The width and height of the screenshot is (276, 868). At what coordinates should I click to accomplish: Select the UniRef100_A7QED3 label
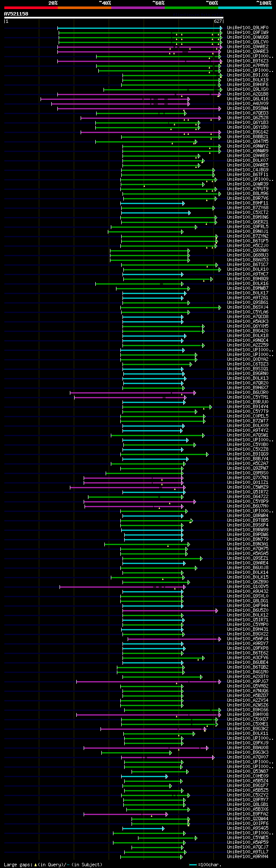tap(248, 113)
